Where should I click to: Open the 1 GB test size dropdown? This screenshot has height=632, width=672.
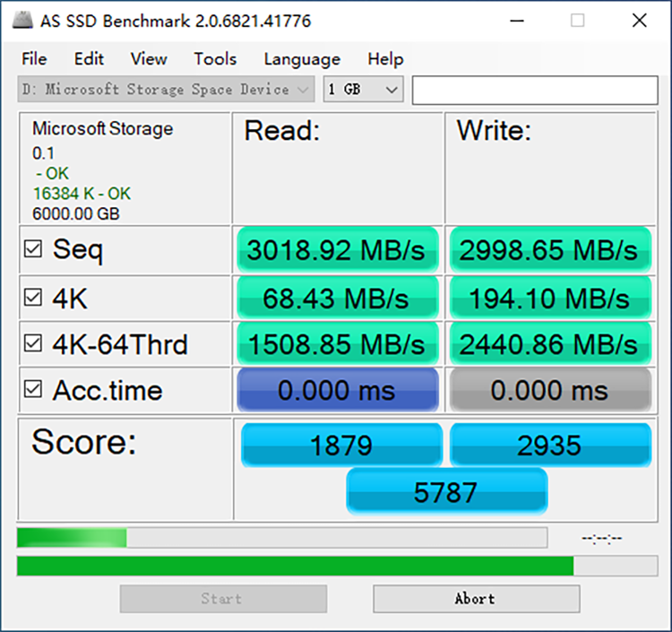tap(363, 89)
